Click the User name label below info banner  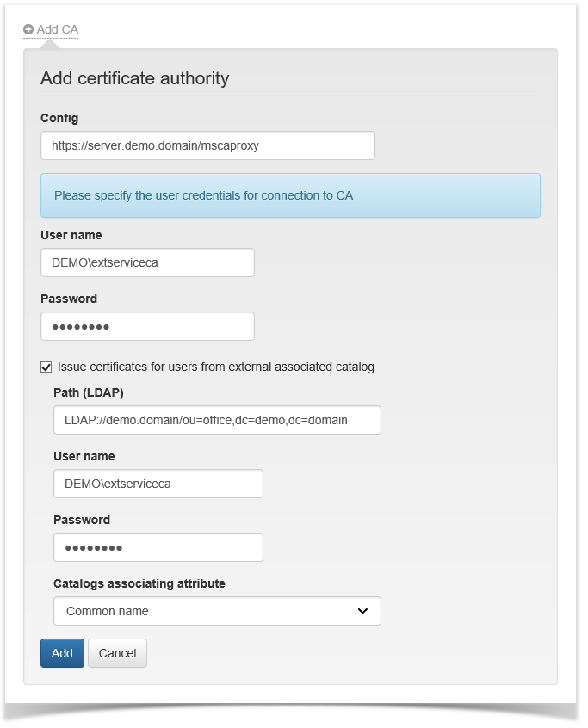click(71, 235)
